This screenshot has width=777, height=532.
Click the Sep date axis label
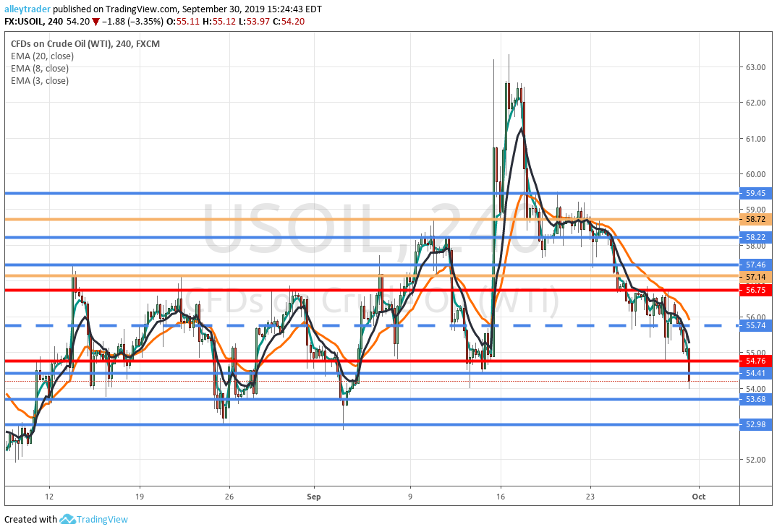314,497
